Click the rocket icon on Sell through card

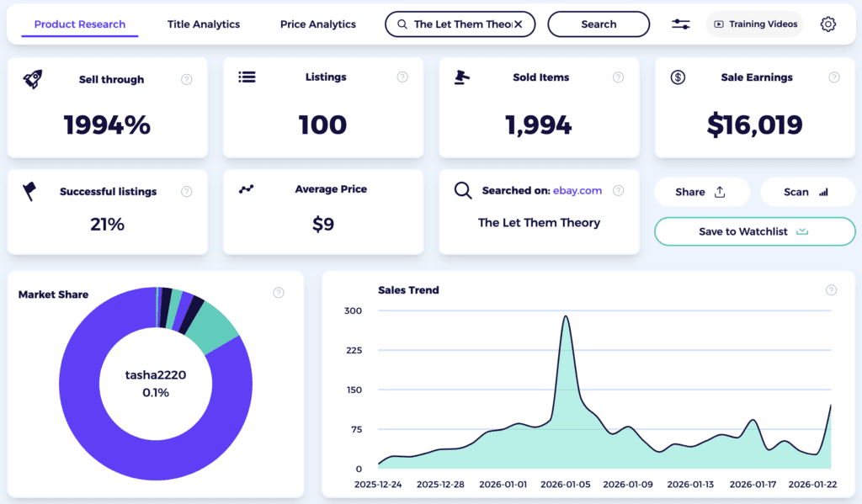click(32, 77)
